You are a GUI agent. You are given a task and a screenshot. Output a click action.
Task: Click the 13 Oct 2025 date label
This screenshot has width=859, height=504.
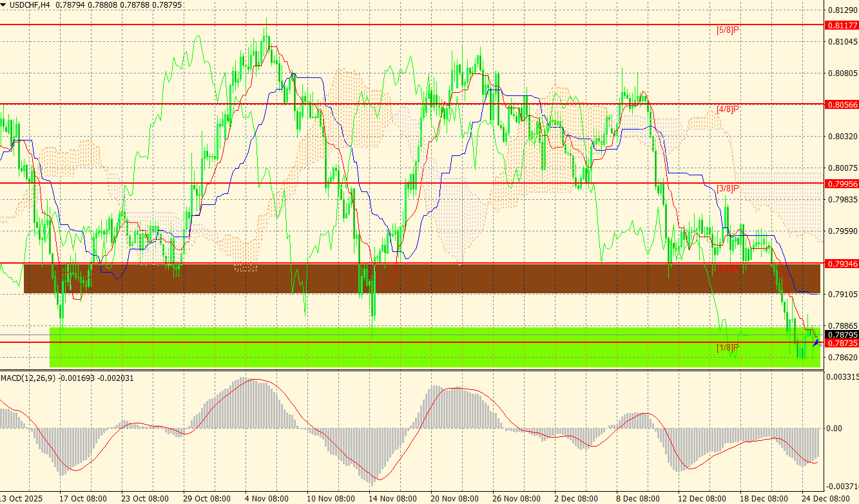pyautogui.click(x=21, y=499)
